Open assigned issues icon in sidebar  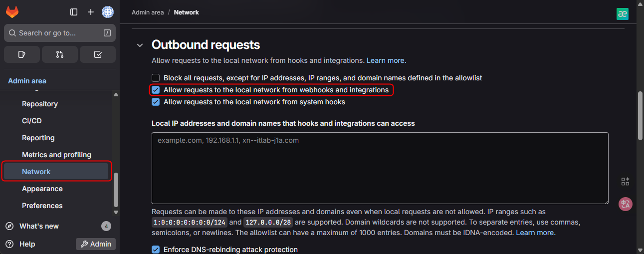tap(22, 54)
